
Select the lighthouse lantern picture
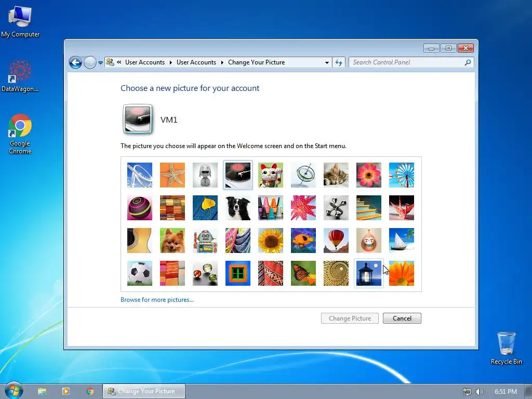[369, 273]
